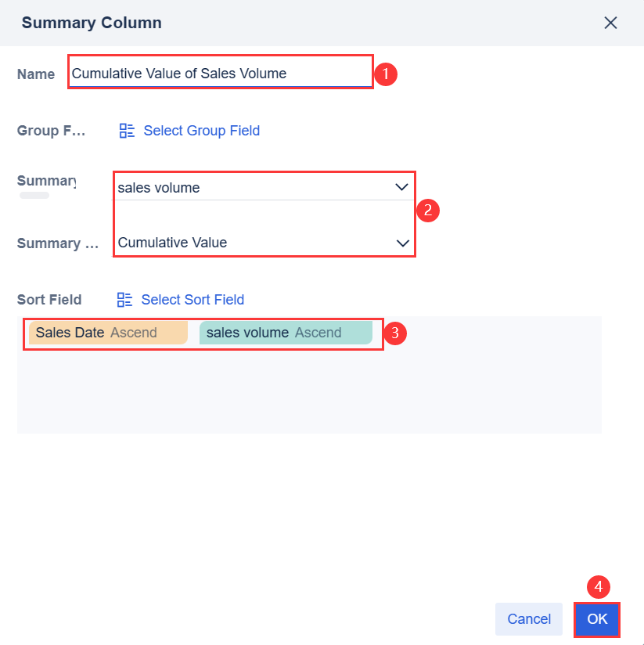The image size is (644, 645).
Task: Click the Select Sort Field grid icon
Action: click(x=126, y=300)
